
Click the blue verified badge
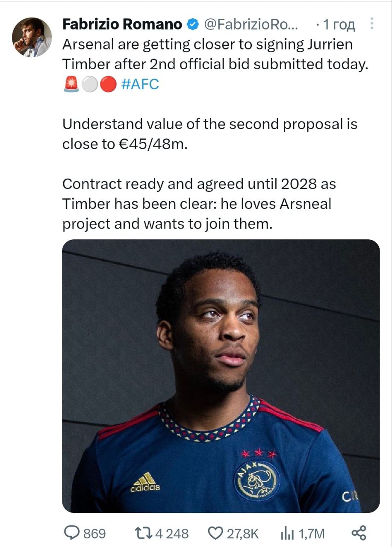[x=193, y=25]
